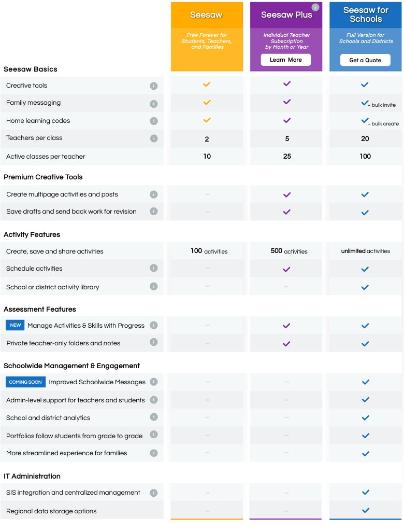Click info icon on Seesaw Plus header
Viewport: 404px width, 532px height.
(315, 7)
